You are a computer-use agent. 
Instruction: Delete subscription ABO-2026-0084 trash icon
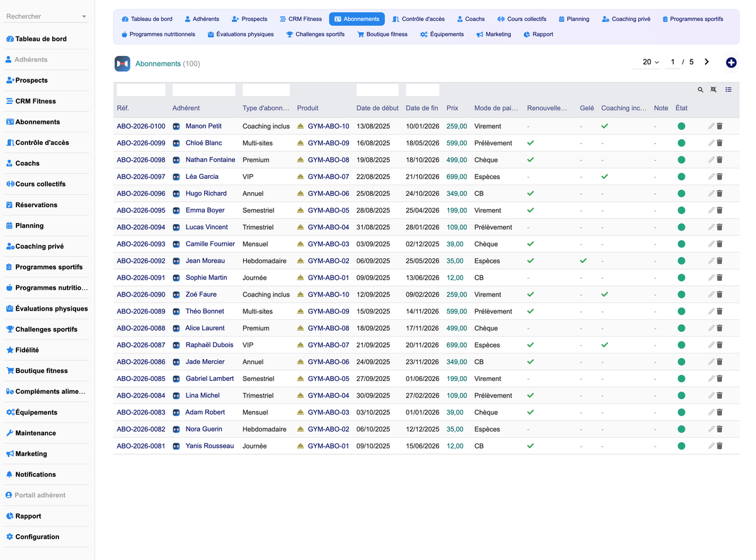pos(719,396)
